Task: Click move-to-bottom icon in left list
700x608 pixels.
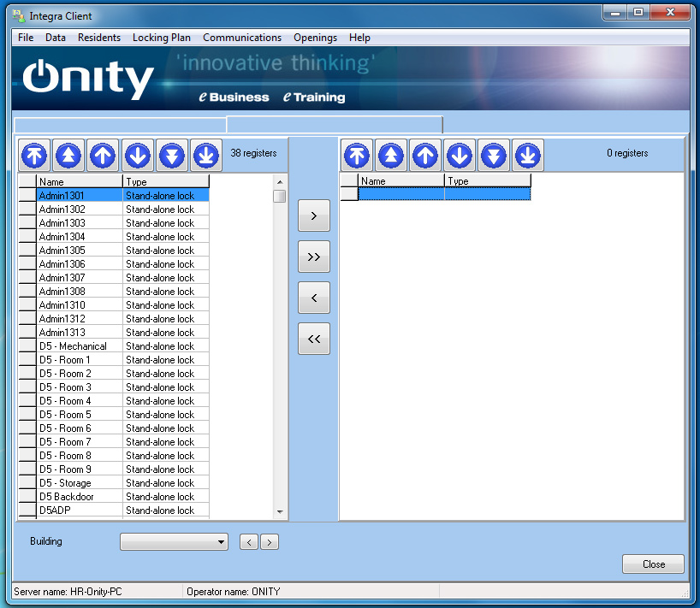Action: click(205, 156)
